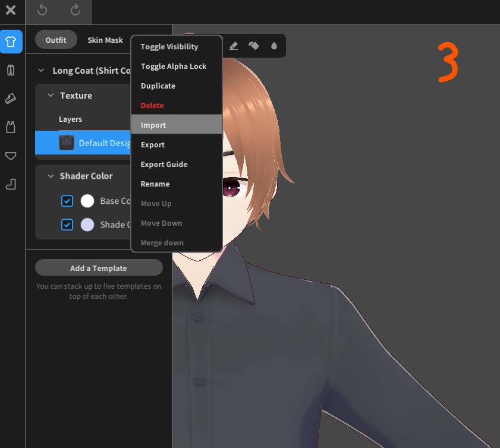Open the Bottoms clothing category
This screenshot has height=448, width=500.
click(12, 70)
